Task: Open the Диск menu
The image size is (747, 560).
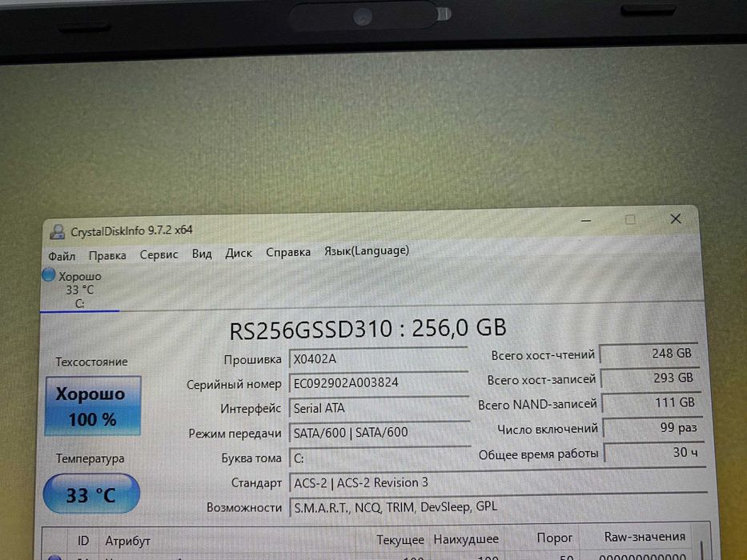Action: (239, 253)
